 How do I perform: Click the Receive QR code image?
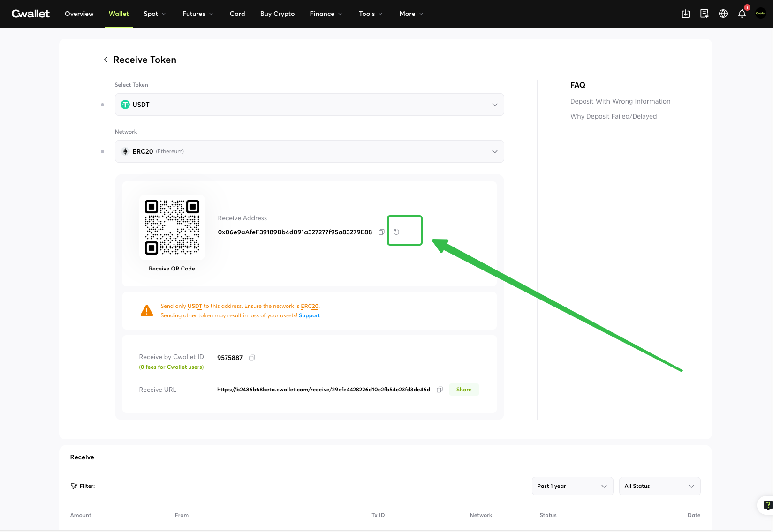(x=172, y=227)
